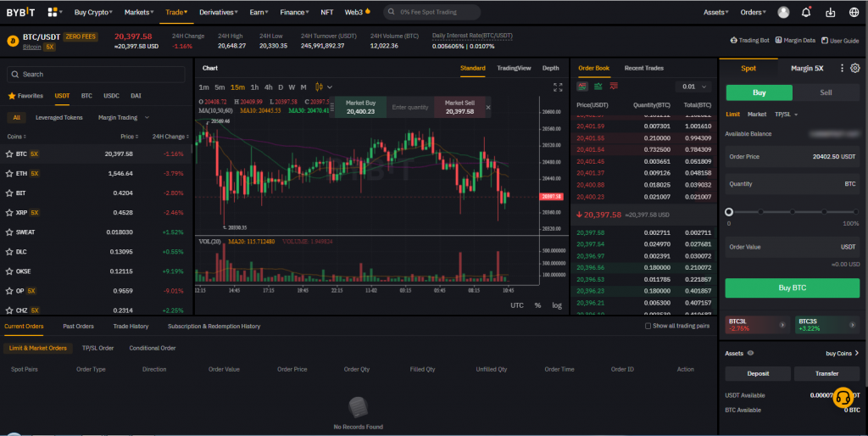Toggle log scale on the chart
868x436 pixels.
(556, 305)
